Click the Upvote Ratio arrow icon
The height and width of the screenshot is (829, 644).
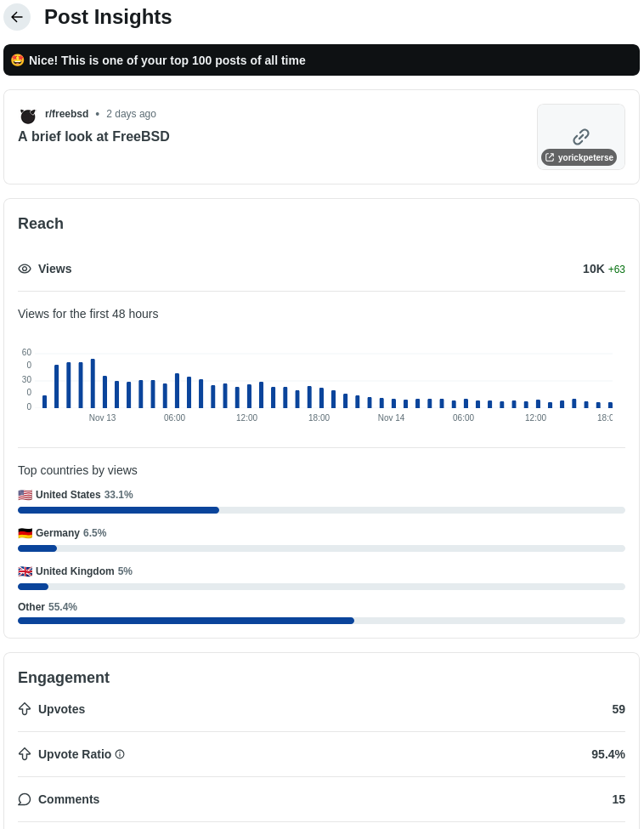click(x=25, y=754)
